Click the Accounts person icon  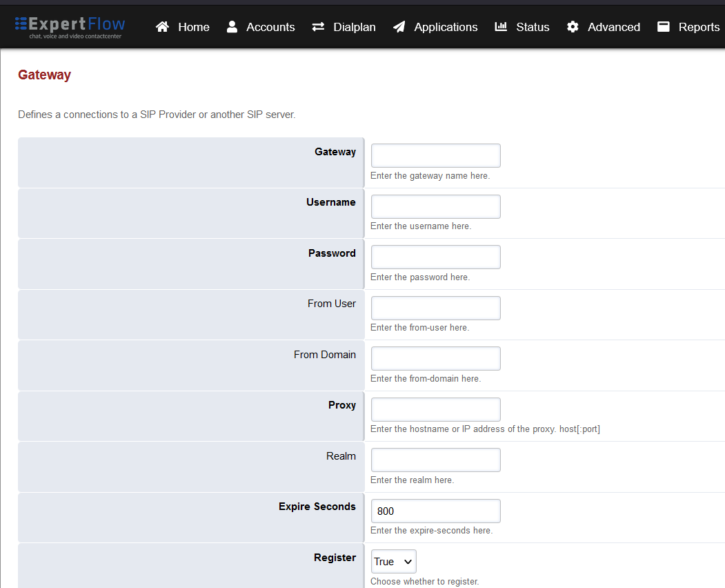tap(232, 27)
